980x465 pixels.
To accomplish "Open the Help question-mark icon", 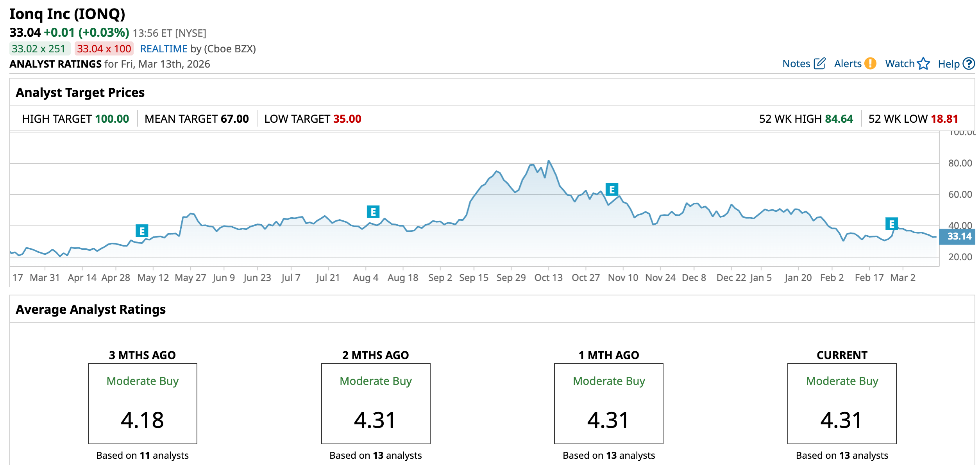I will pos(969,63).
